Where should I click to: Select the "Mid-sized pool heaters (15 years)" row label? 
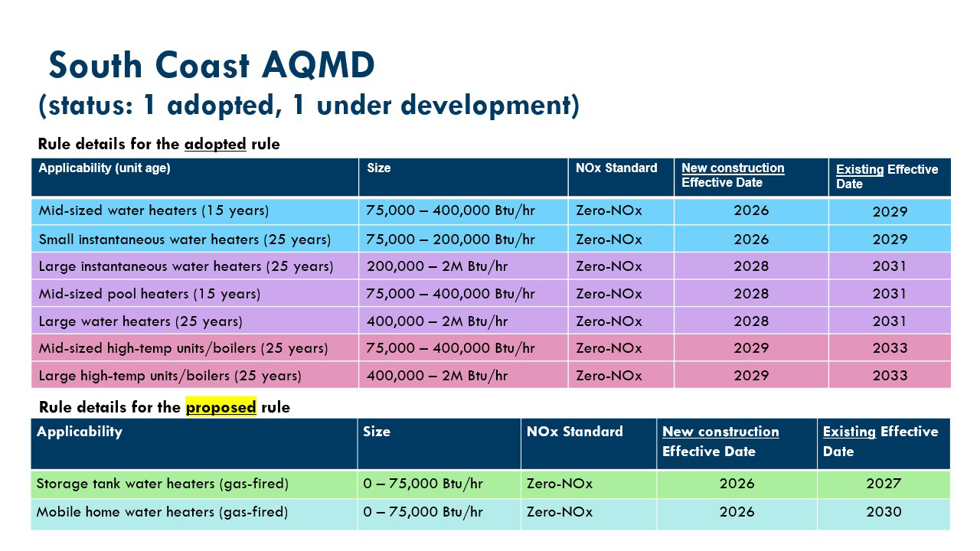[x=149, y=294]
